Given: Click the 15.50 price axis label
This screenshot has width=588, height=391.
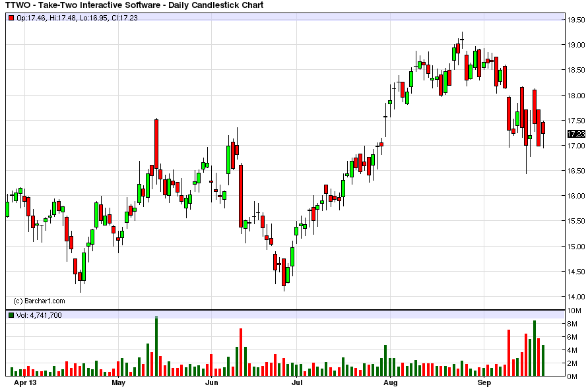Looking at the screenshot, I should point(575,221).
